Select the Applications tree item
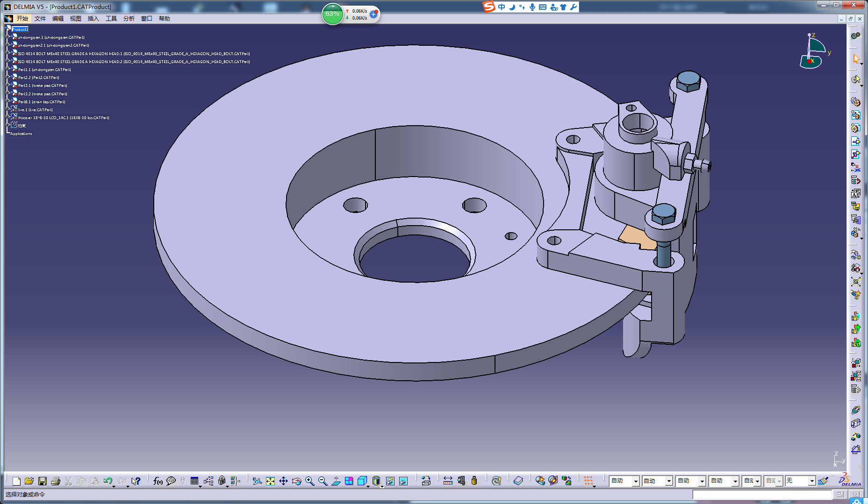This screenshot has height=504, width=868. click(21, 134)
